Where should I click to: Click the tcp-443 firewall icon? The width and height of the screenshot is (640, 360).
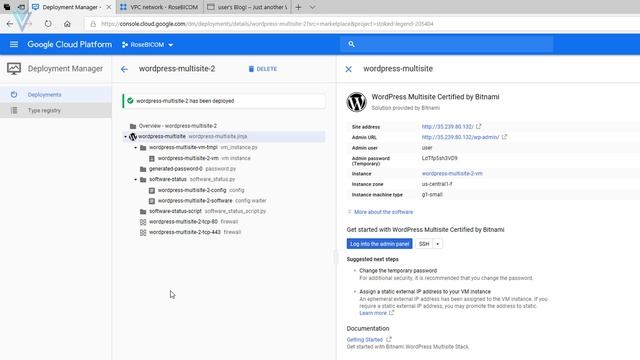(143, 232)
